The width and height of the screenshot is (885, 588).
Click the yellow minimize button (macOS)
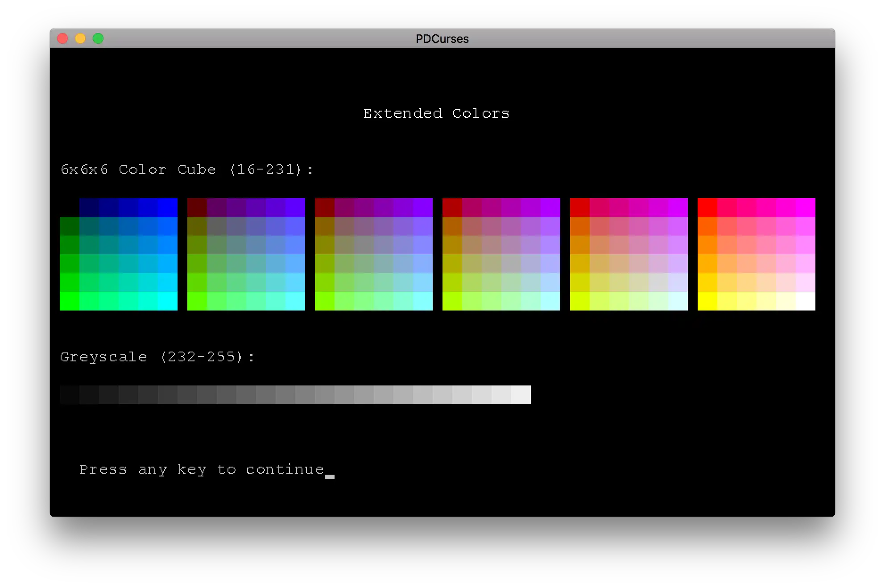pyautogui.click(x=79, y=39)
